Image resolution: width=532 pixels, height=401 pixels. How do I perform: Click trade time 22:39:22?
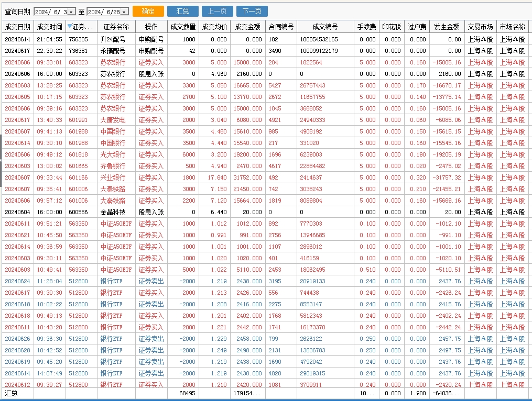(x=50, y=51)
